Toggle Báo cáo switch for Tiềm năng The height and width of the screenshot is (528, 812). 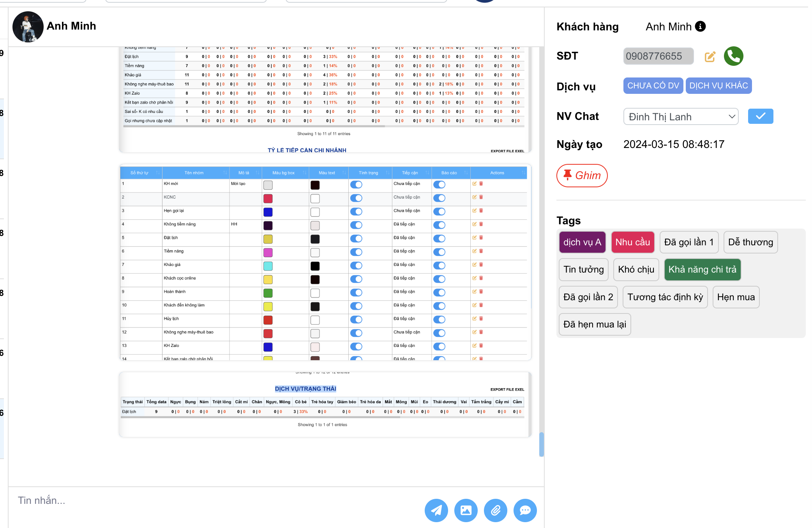[439, 252]
